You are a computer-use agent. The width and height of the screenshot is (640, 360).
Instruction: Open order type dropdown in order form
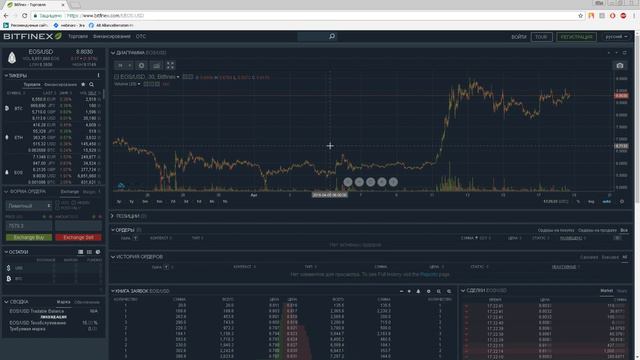click(29, 206)
